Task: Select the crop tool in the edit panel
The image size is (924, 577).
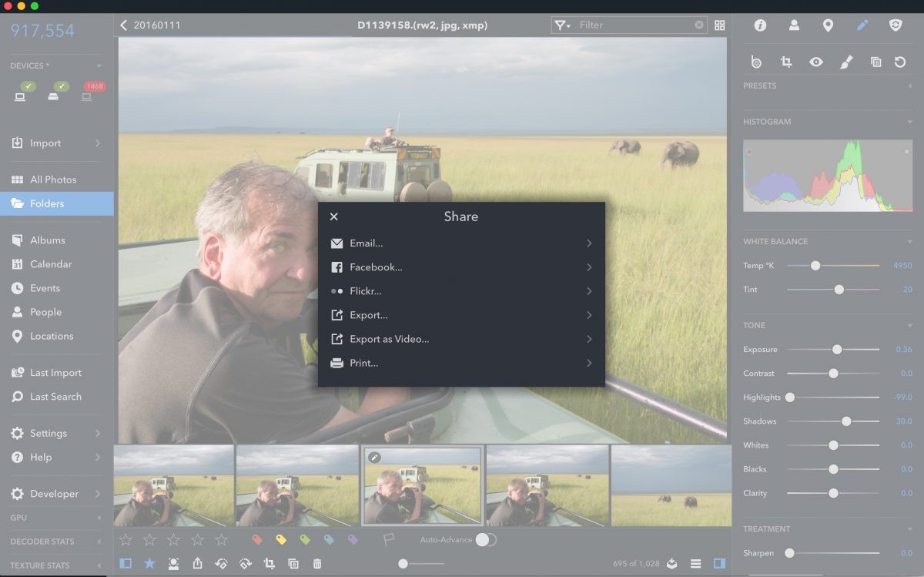Action: click(786, 62)
